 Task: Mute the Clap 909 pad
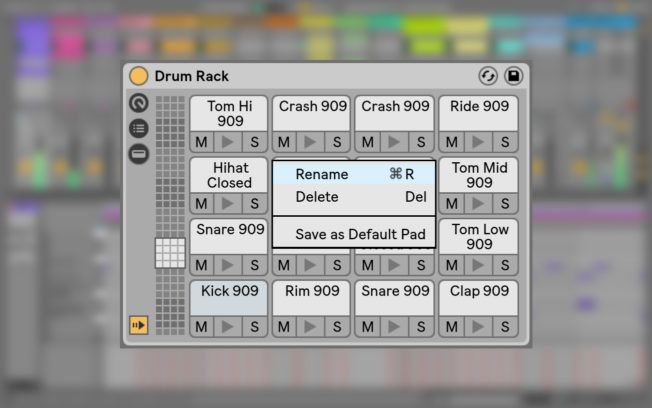pyautogui.click(x=452, y=326)
